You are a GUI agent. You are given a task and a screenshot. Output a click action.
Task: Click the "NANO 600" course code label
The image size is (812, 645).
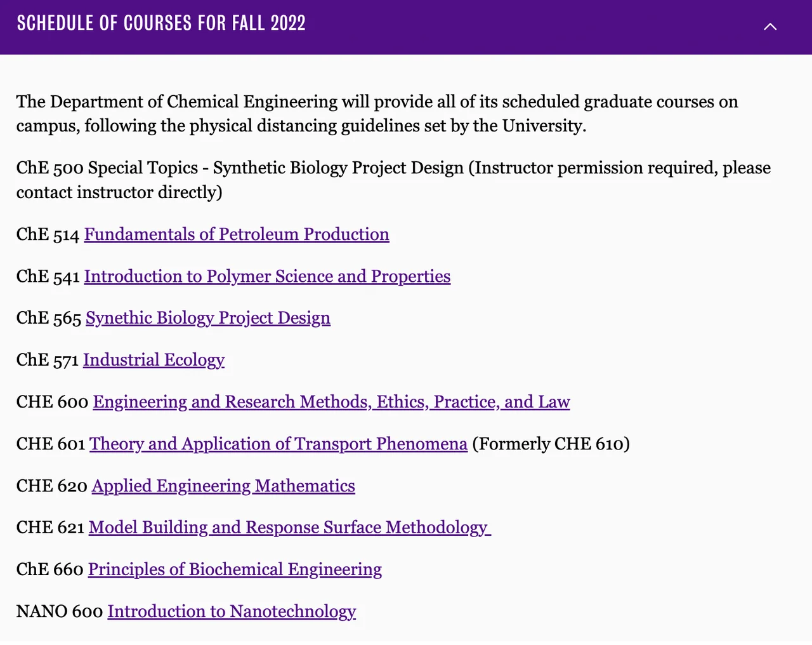coord(59,611)
